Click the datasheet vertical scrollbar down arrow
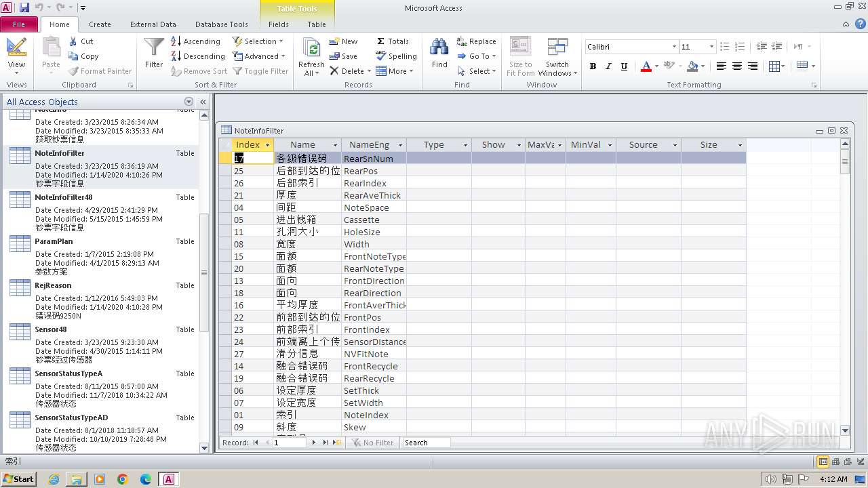Viewport: 868px width, 488px height. tap(845, 430)
